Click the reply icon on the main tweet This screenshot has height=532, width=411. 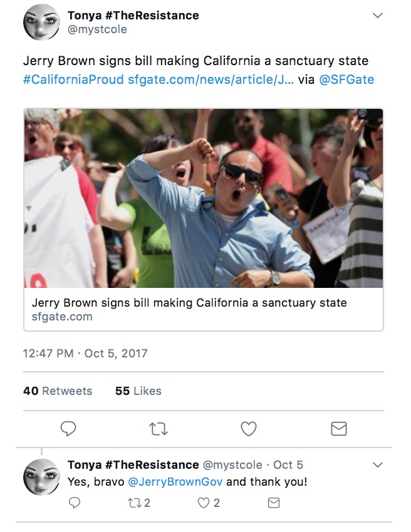(x=68, y=429)
